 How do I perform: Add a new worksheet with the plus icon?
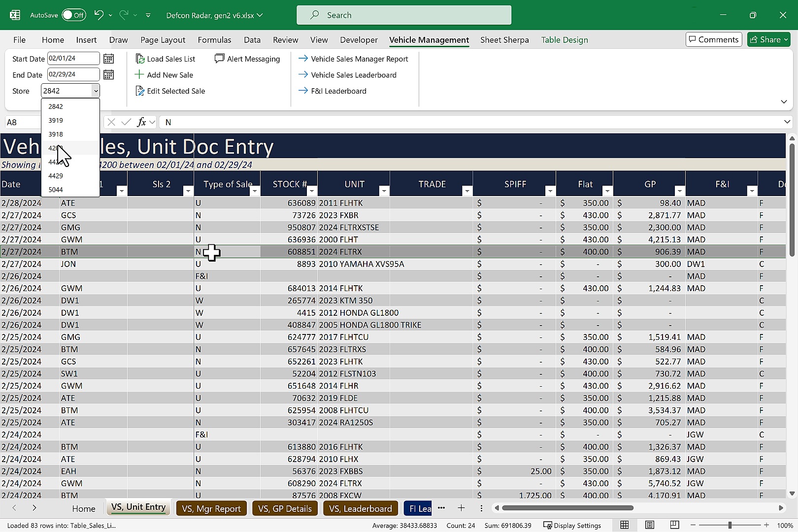coord(461,508)
